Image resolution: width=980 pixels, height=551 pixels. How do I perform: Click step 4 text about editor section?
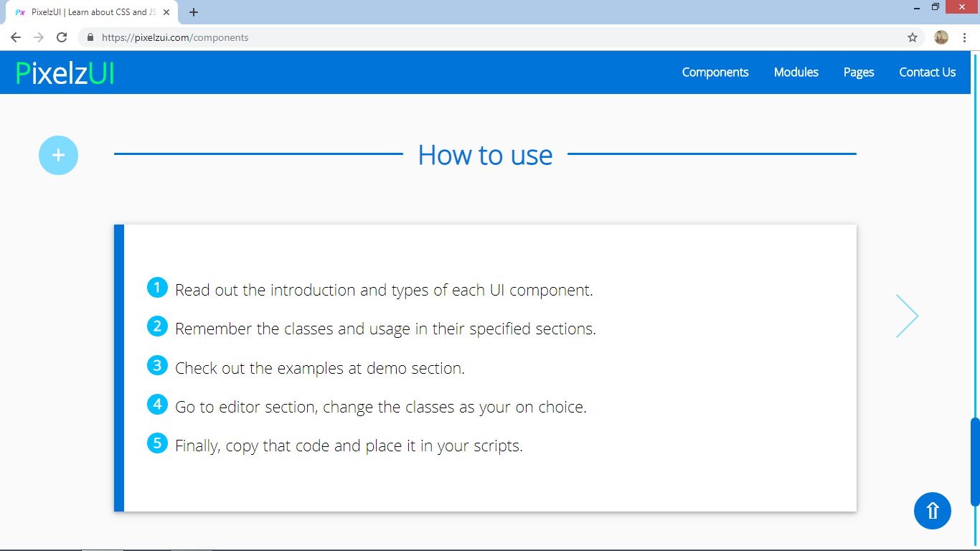[x=381, y=407]
